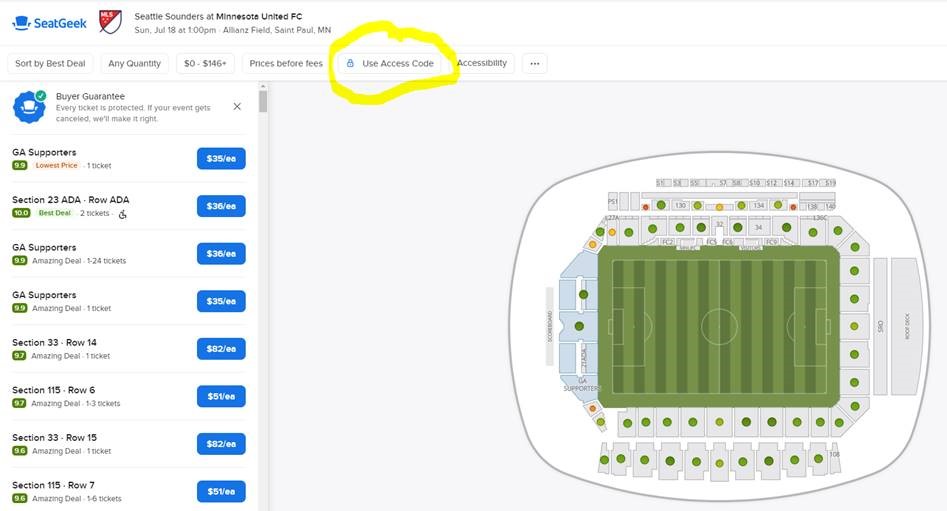The image size is (947, 511).
Task: Click the ticket list scrollbar thumb
Action: [x=263, y=101]
